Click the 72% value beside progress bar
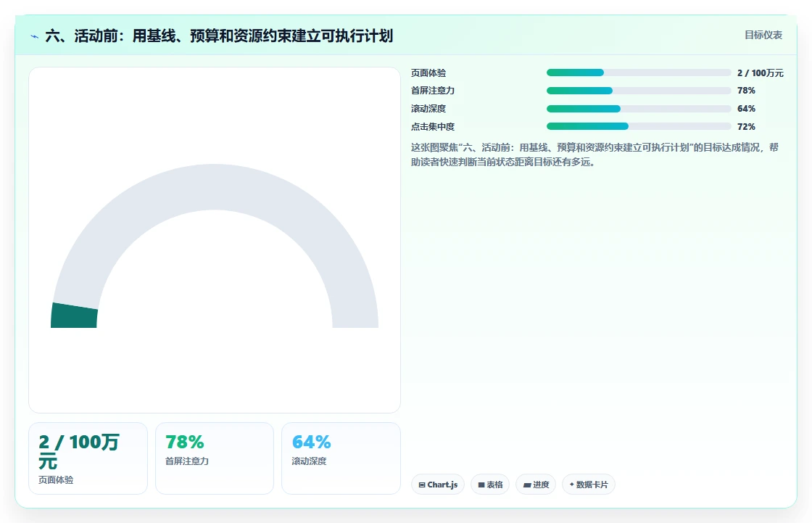 (x=746, y=126)
